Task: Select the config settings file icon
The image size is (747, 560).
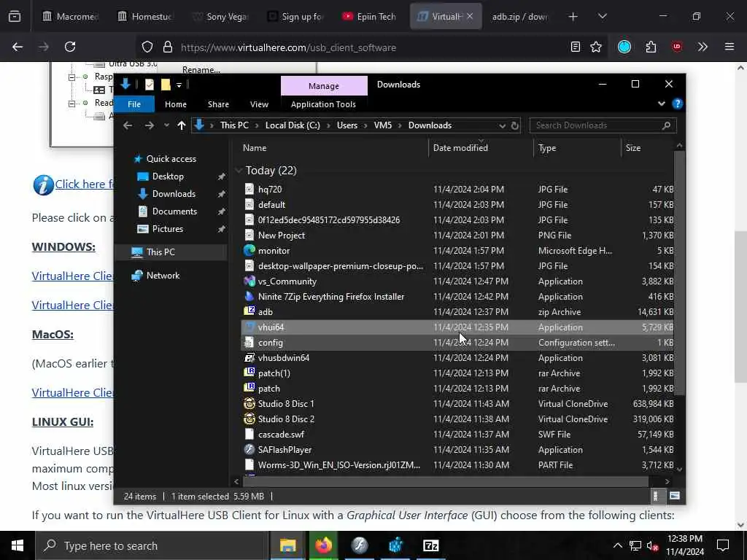Action: (x=249, y=343)
